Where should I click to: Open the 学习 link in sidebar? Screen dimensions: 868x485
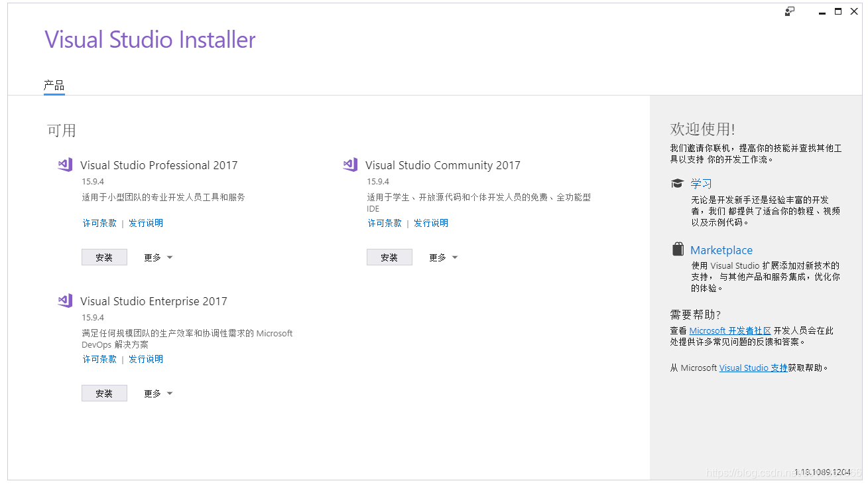pyautogui.click(x=701, y=184)
